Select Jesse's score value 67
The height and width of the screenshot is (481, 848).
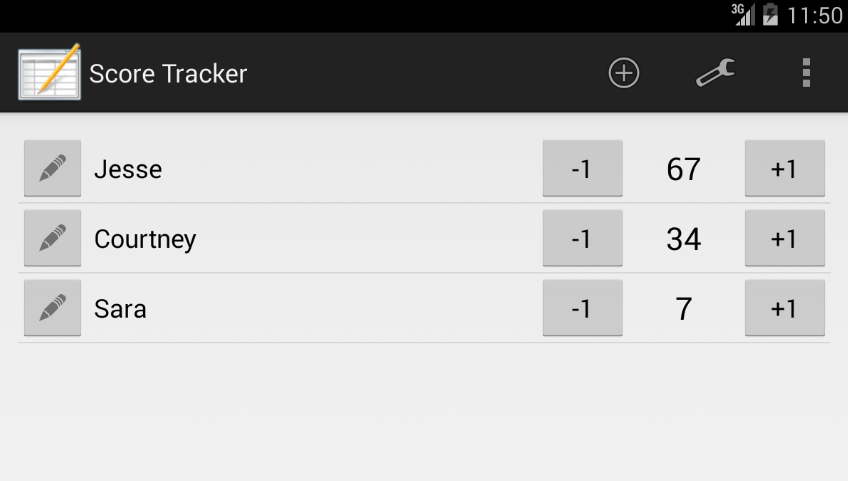pyautogui.click(x=684, y=169)
